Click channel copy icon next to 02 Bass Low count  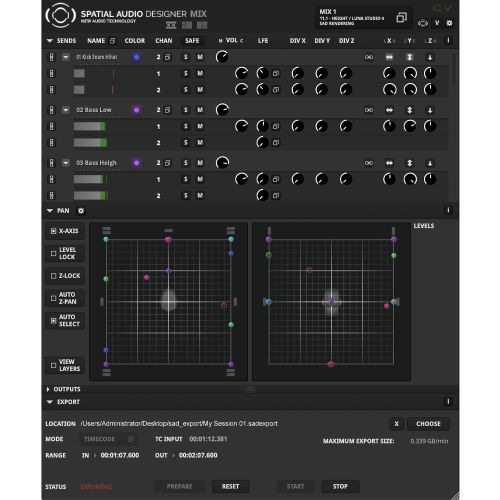coord(167,110)
